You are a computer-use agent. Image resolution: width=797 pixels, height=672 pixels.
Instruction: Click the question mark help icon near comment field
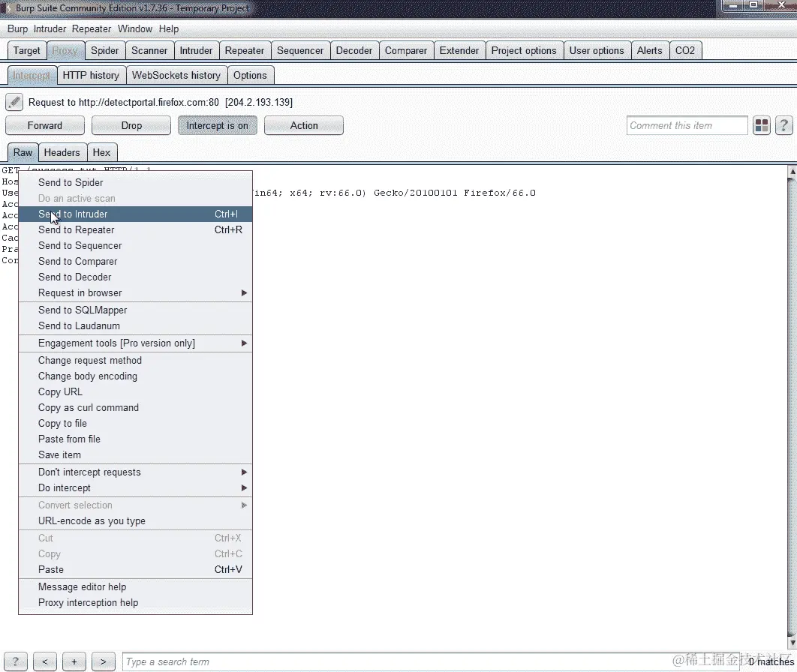783,125
